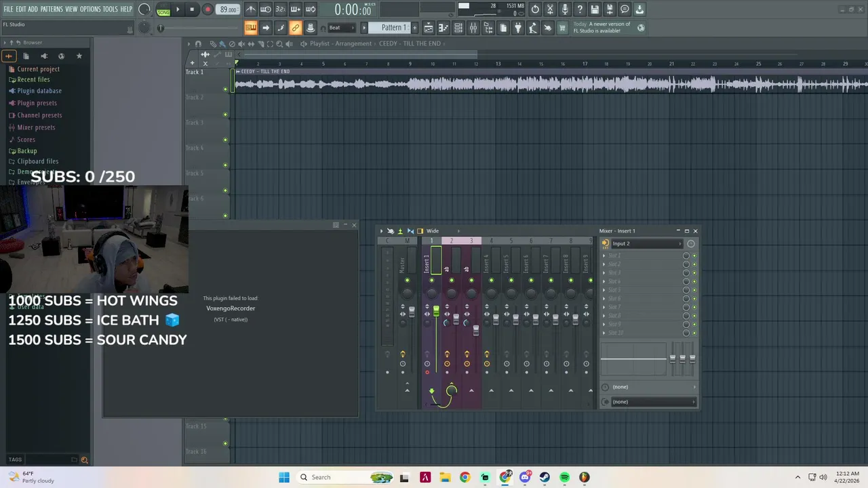
Task: Disable effect Slot 1 with its green toggle
Action: pos(694,256)
